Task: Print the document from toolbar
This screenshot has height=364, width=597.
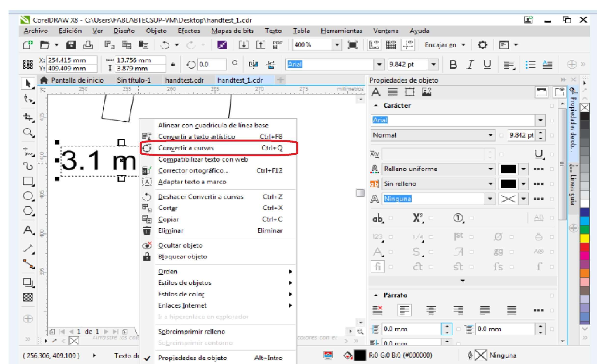Action: 88,45
